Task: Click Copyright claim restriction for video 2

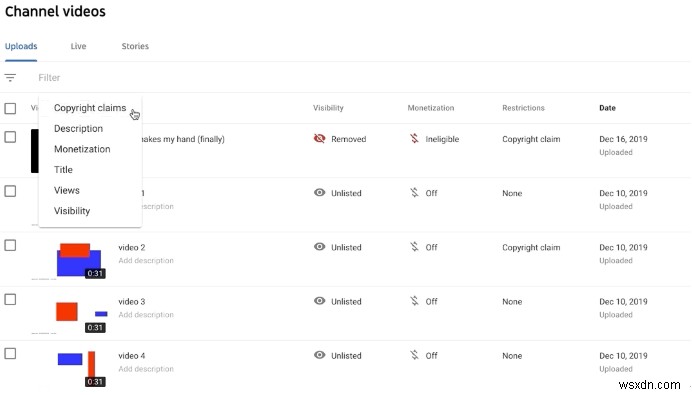Action: (x=531, y=248)
